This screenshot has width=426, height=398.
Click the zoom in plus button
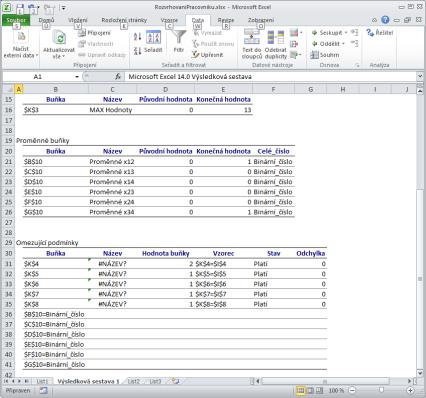coord(410,390)
